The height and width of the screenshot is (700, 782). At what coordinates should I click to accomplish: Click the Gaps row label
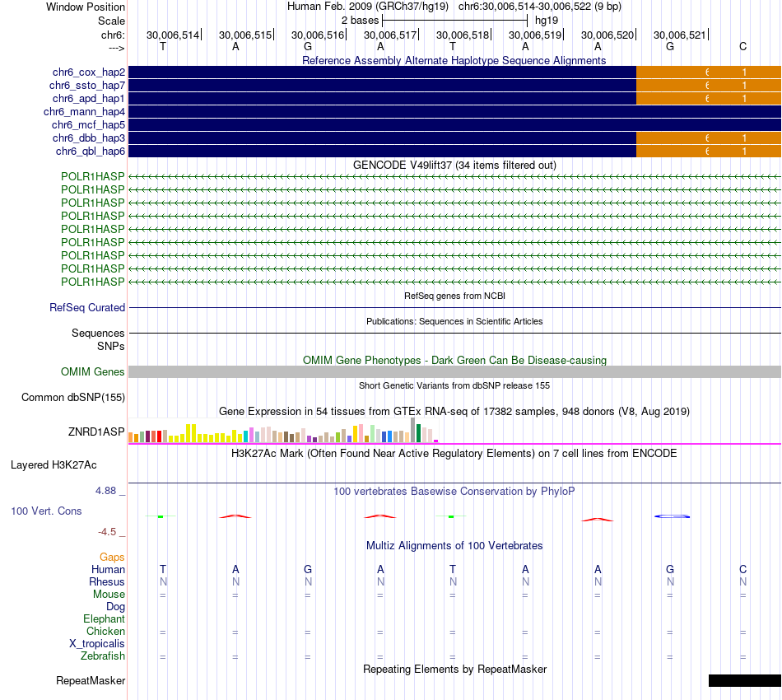(112, 558)
